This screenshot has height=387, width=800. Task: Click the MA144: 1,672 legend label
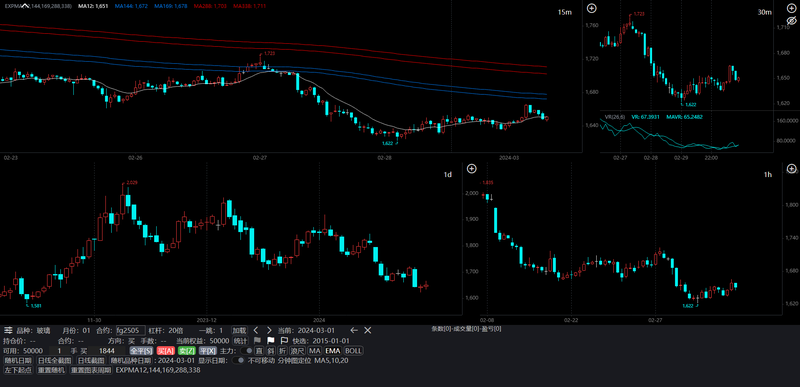132,6
